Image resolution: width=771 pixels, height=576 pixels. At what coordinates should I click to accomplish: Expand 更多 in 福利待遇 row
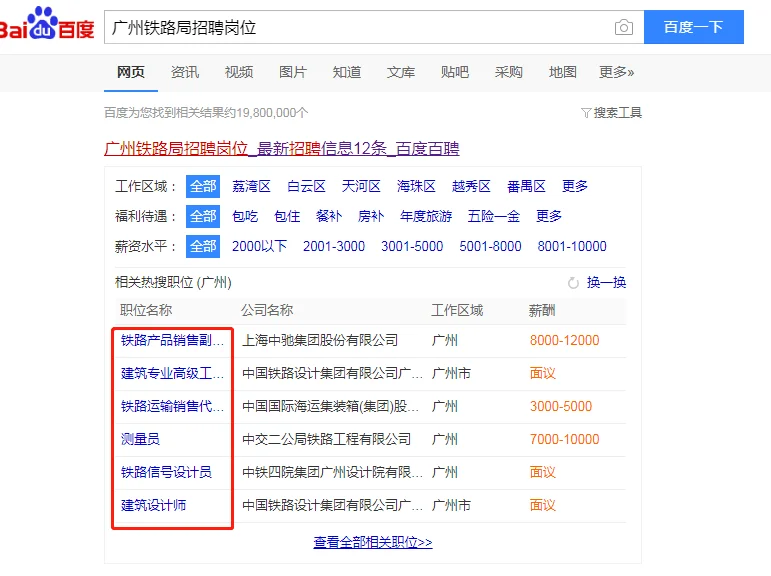tap(549, 216)
